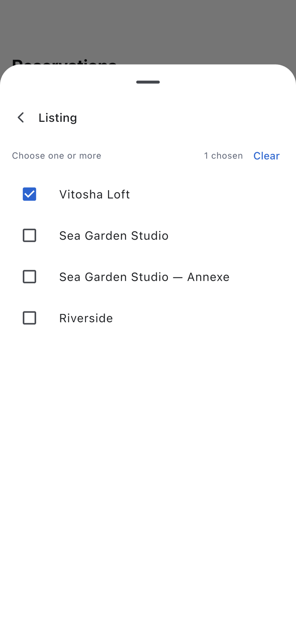Uncheck the Vitosha Loft checkbox
This screenshot has width=296, height=644.
[29, 194]
